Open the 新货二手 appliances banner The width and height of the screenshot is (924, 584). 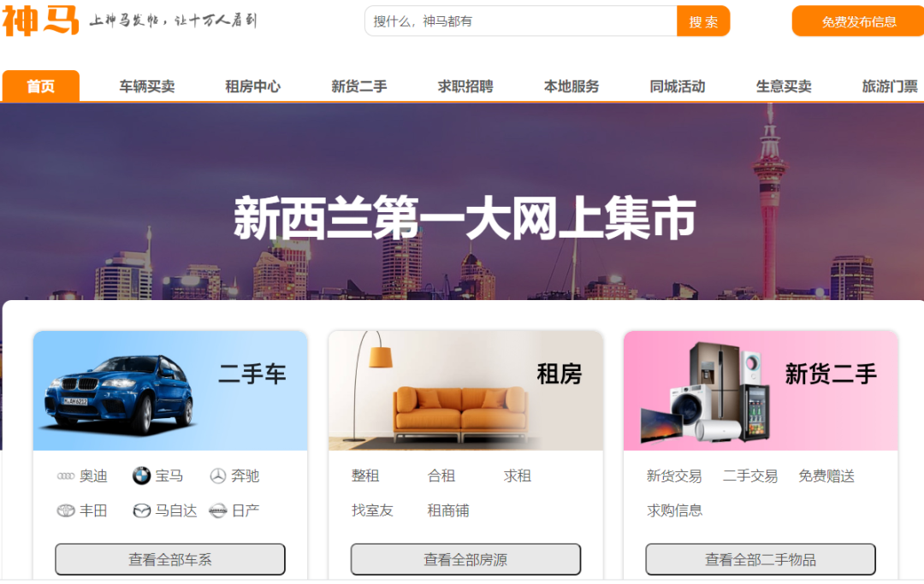pyautogui.click(x=761, y=391)
